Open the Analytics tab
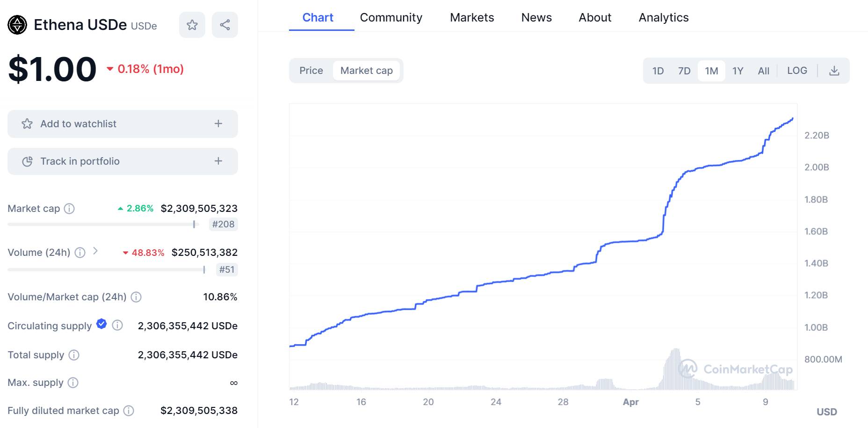Viewport: 868px width, 428px height. click(664, 18)
